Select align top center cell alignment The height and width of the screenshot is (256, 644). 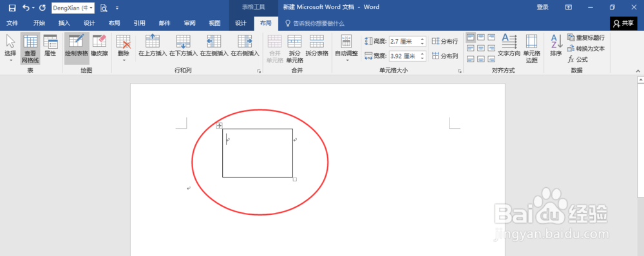481,38
